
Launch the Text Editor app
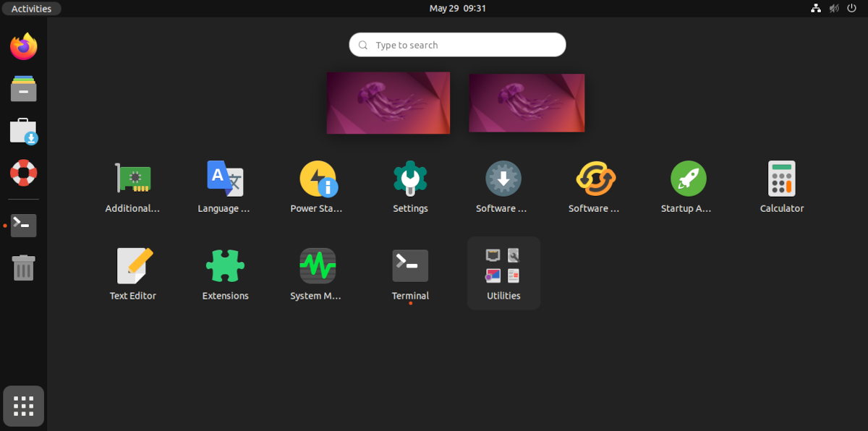(132, 265)
